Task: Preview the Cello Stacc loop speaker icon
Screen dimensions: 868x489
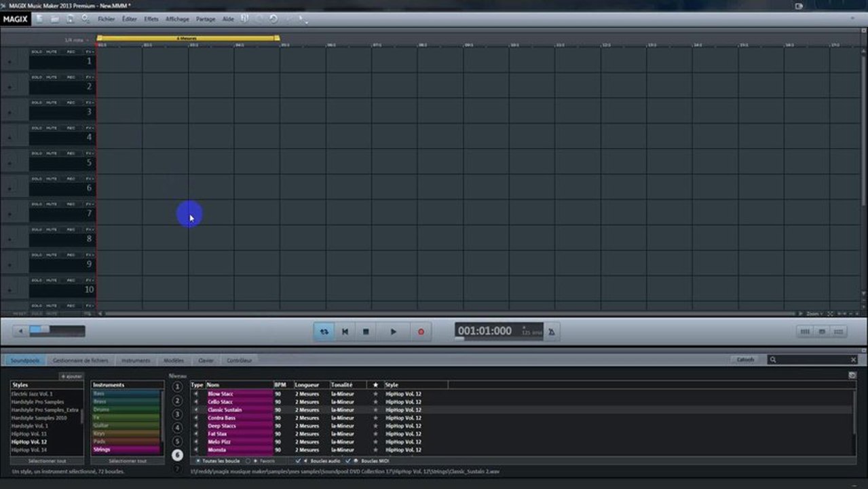Action: pyautogui.click(x=196, y=402)
